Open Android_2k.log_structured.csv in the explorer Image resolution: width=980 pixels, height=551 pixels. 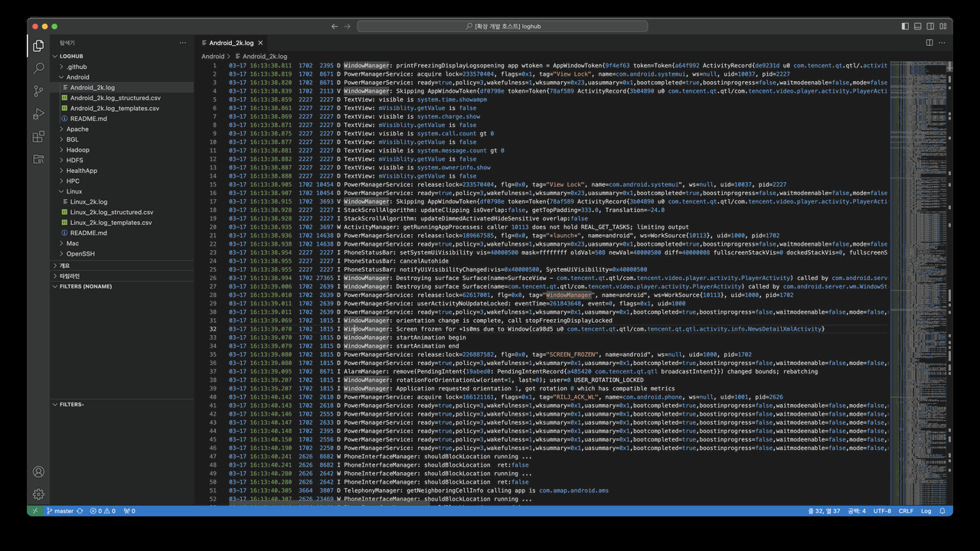tap(122, 98)
